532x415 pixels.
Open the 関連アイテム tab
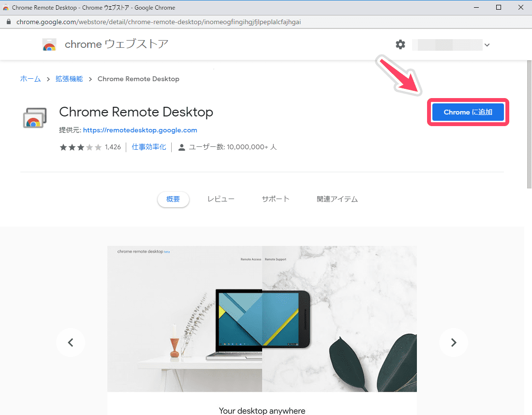coord(337,199)
